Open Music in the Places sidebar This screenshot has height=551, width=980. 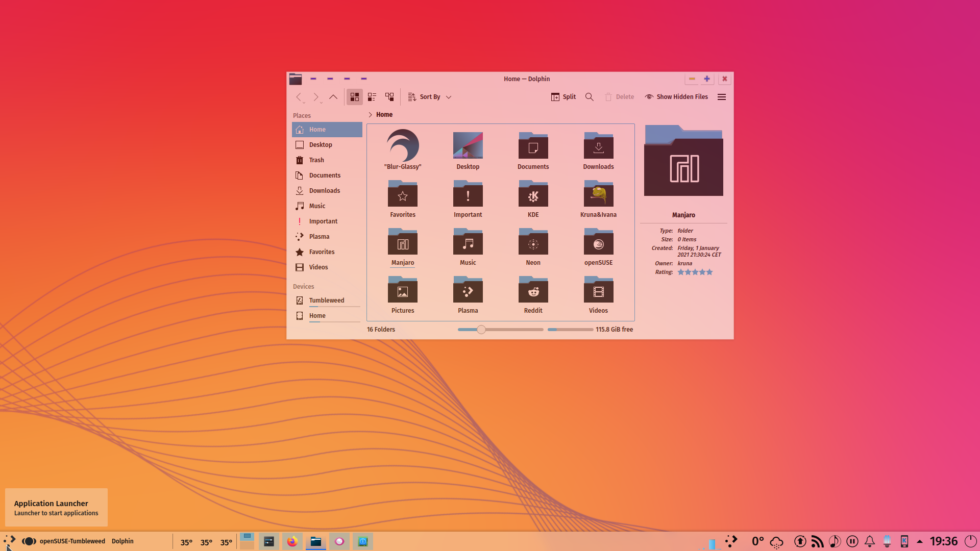(x=327, y=206)
